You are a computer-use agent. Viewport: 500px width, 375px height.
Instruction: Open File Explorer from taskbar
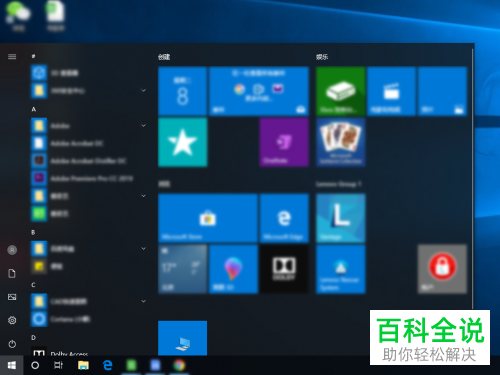(83, 365)
